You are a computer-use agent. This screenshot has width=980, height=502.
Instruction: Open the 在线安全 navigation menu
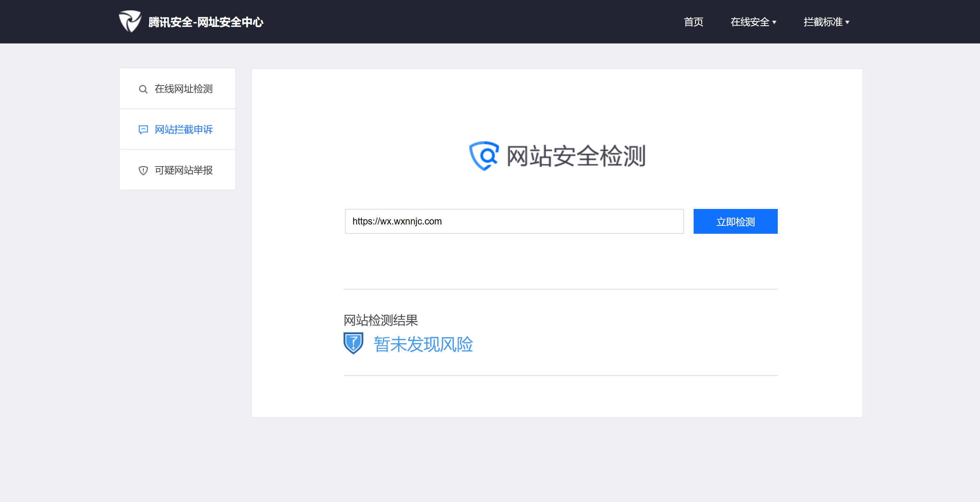(x=749, y=22)
